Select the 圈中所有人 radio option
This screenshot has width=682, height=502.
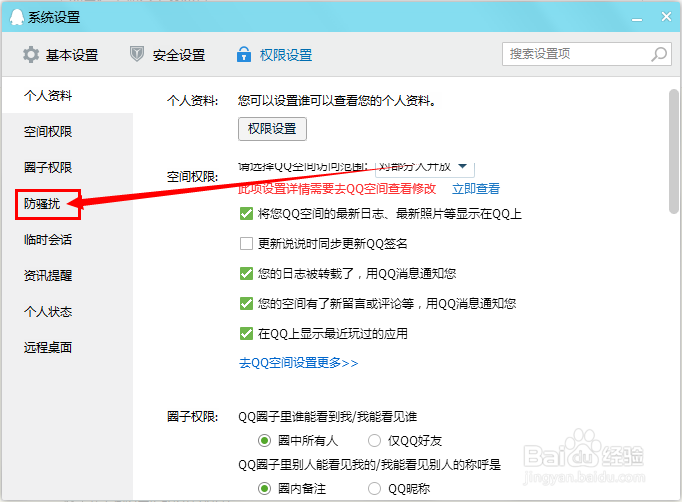pyautogui.click(x=264, y=441)
